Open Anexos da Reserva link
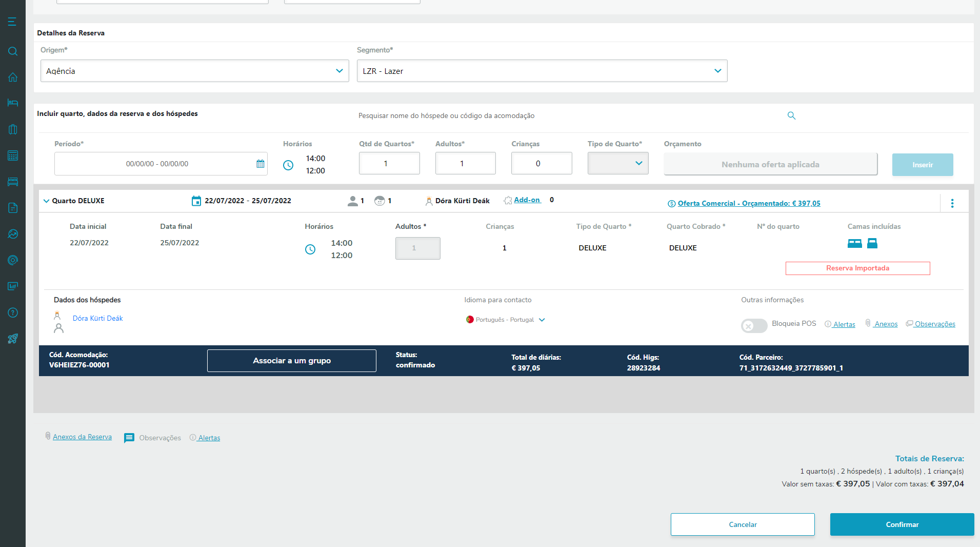 click(x=82, y=437)
